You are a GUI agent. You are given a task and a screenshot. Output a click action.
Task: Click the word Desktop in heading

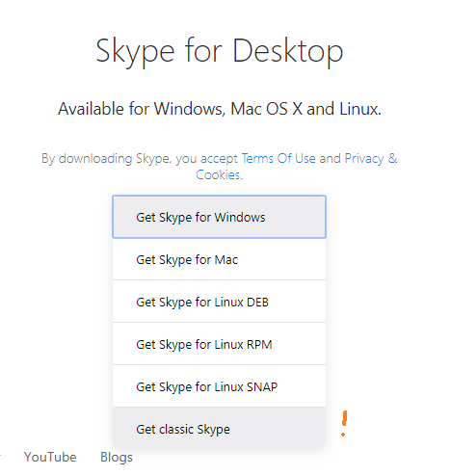[288, 52]
